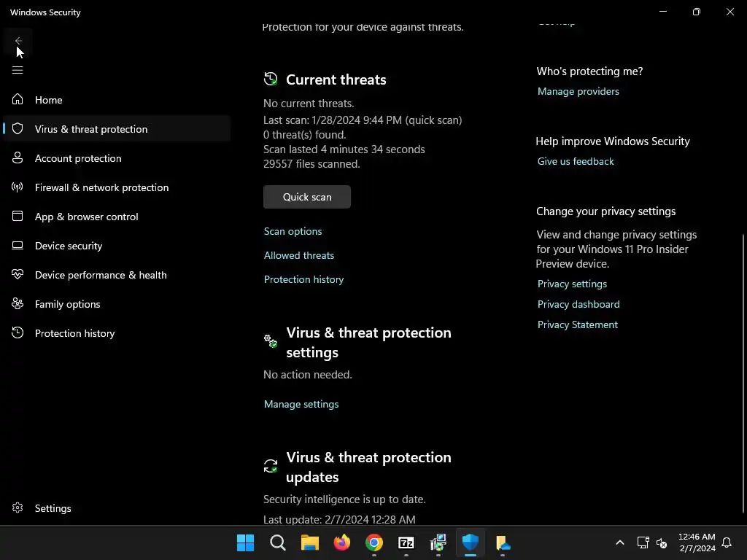Click the network status tray icon

point(643,542)
